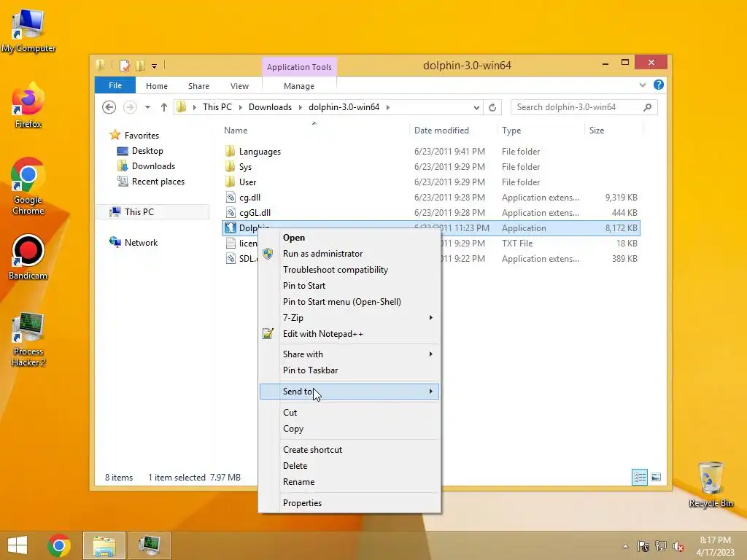Refresh the dolphin-3.0-win64 folder
This screenshot has width=747, height=560.
click(x=492, y=108)
